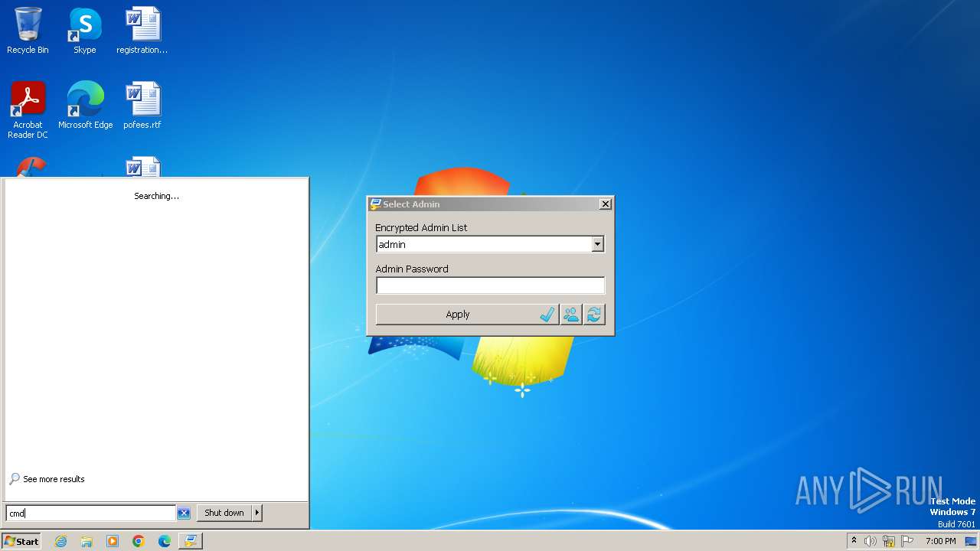This screenshot has height=551, width=980.
Task: Launch Microsoft Edge from the taskbar
Action: 165,541
